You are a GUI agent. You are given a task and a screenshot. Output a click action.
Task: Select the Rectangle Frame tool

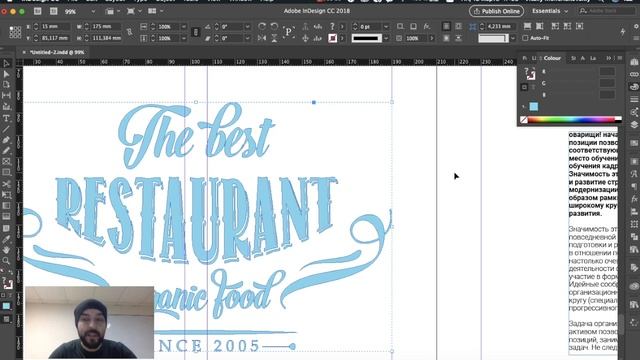click(7, 162)
